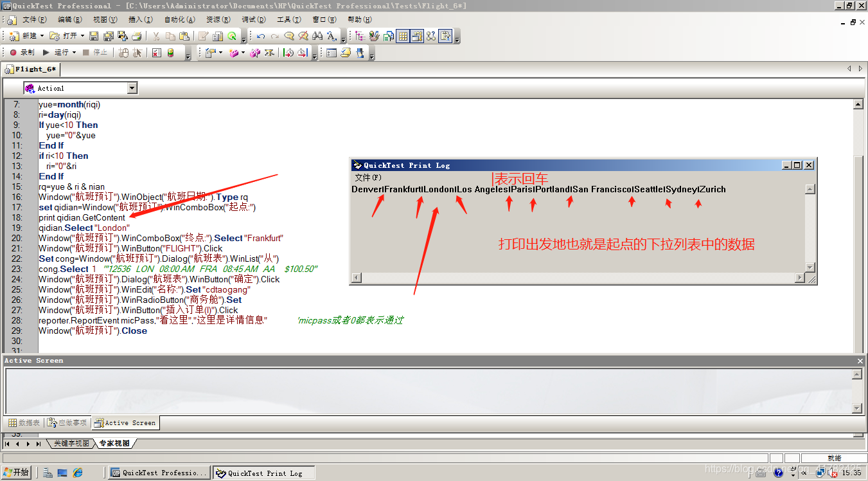868x481 pixels.
Task: Click the Stop square icon
Action: click(x=87, y=53)
